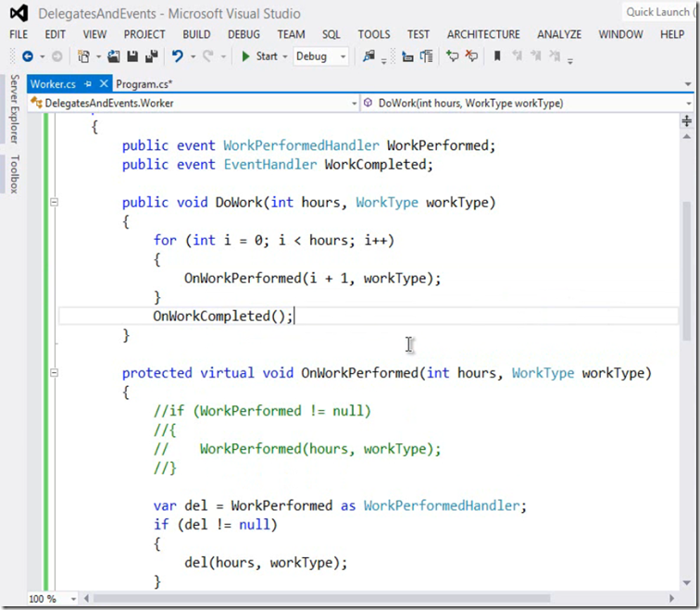Viewport: 700px width, 610px height.
Task: Click the vertical scrollbar thumb
Action: tap(687, 272)
